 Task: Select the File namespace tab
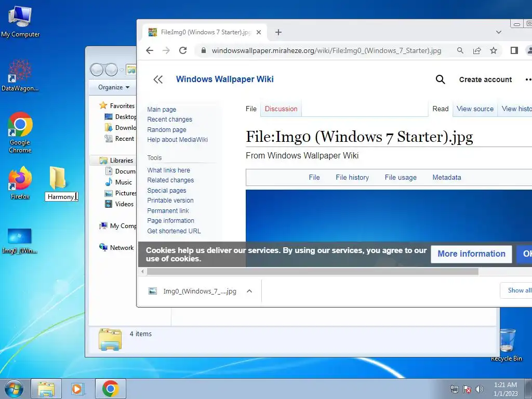pos(251,109)
